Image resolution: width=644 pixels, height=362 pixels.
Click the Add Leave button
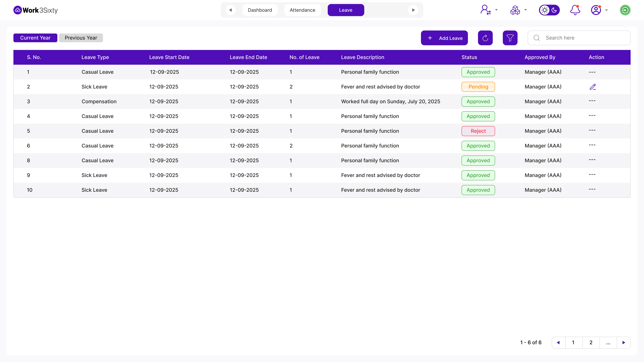click(x=444, y=38)
